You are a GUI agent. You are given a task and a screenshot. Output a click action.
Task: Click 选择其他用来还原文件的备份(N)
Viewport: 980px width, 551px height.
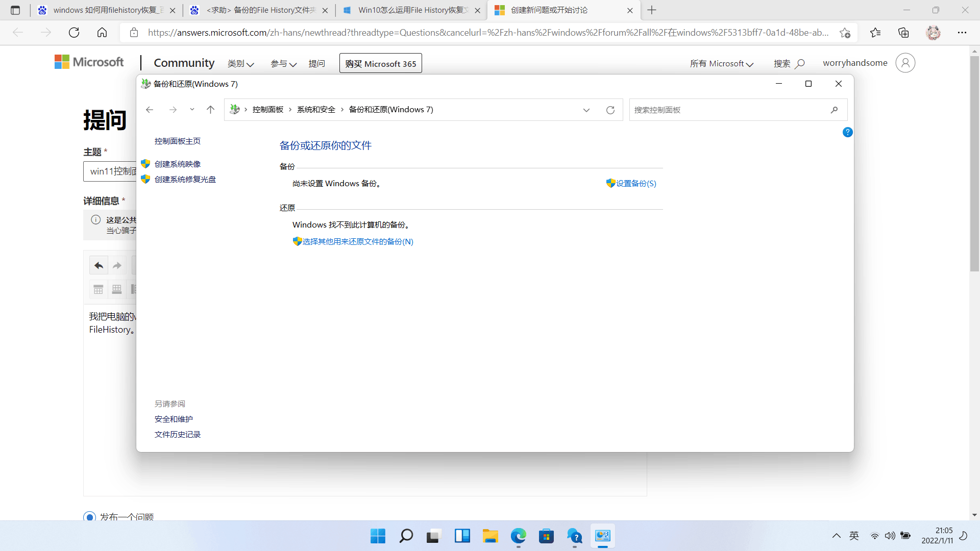[x=358, y=241]
